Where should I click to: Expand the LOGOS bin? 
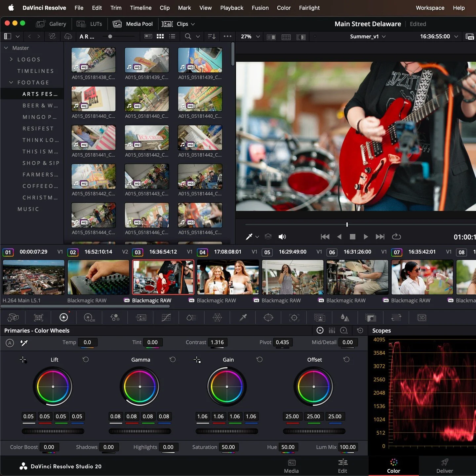[11, 59]
